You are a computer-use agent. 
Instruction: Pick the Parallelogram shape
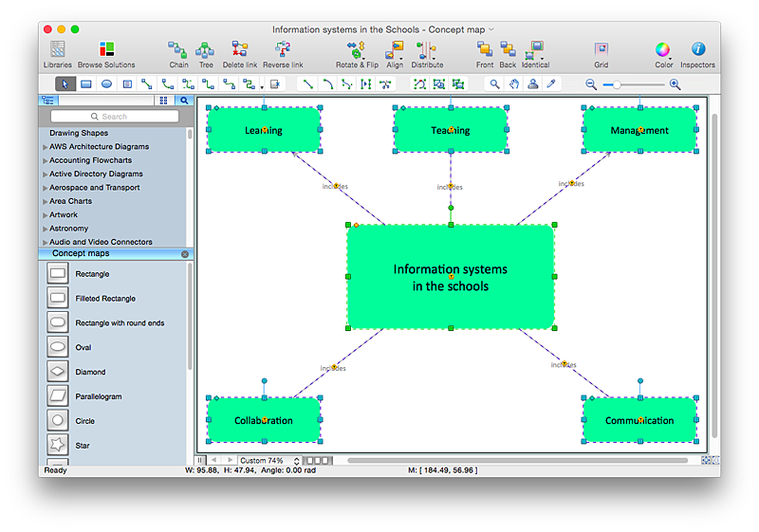[x=58, y=395]
